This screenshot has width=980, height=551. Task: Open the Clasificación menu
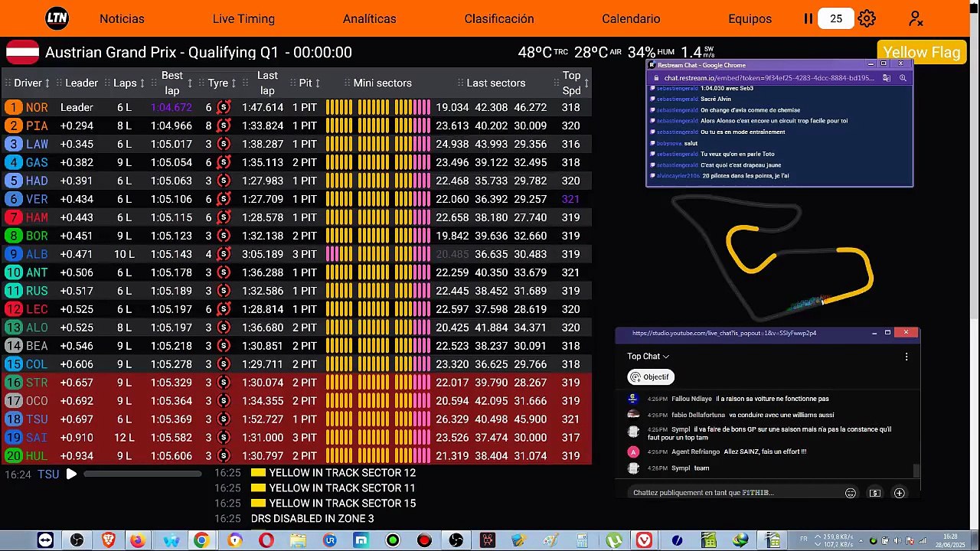click(499, 18)
